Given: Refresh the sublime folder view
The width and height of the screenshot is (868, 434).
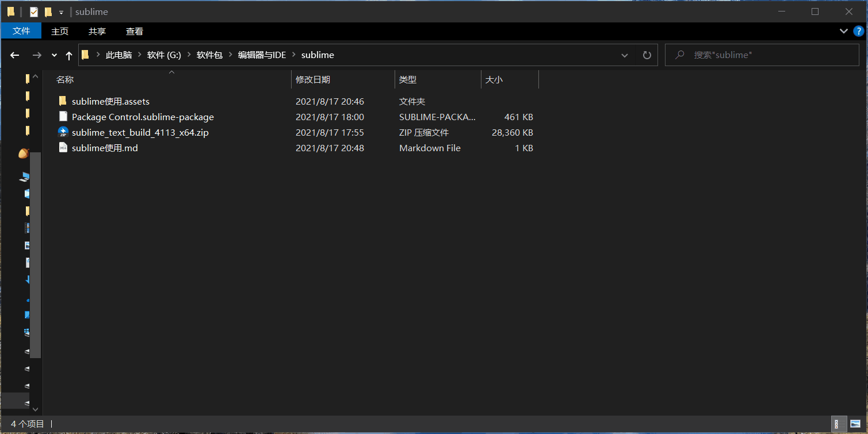Looking at the screenshot, I should click(647, 55).
